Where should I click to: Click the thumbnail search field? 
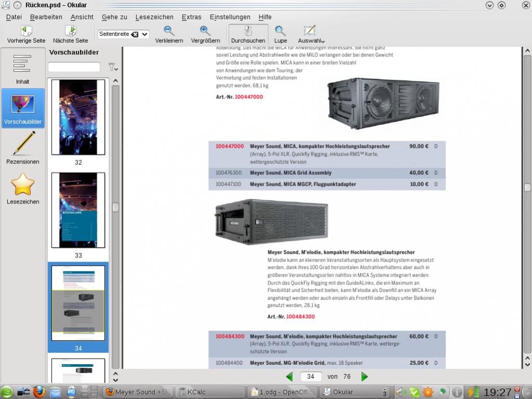[74, 67]
